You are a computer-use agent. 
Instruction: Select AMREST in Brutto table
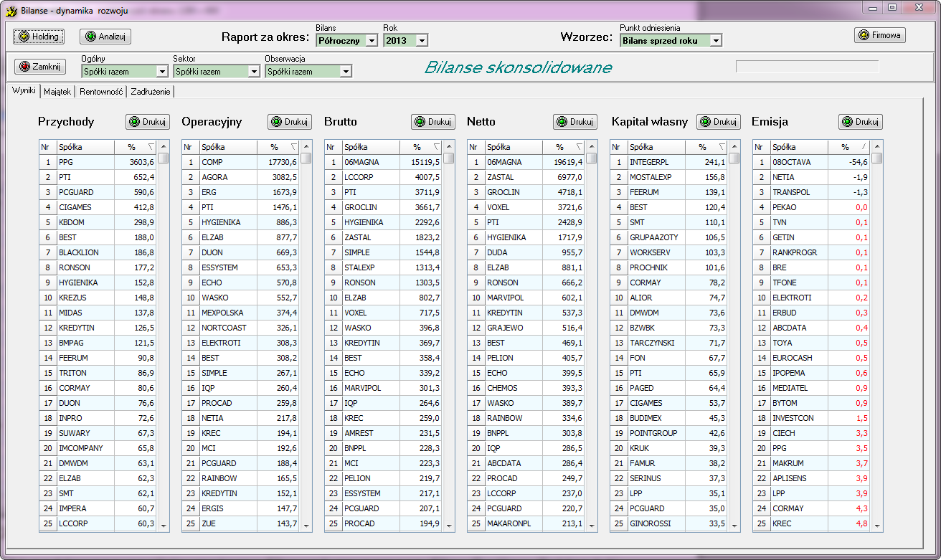point(383,433)
